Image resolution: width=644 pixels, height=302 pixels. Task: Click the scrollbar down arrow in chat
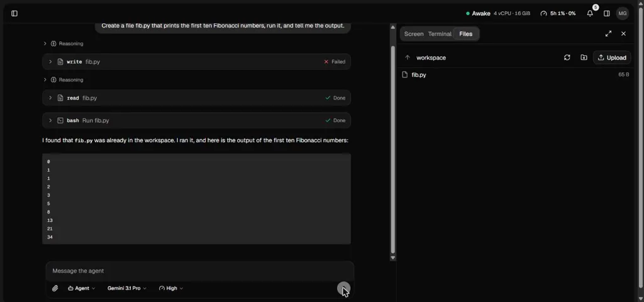click(392, 257)
